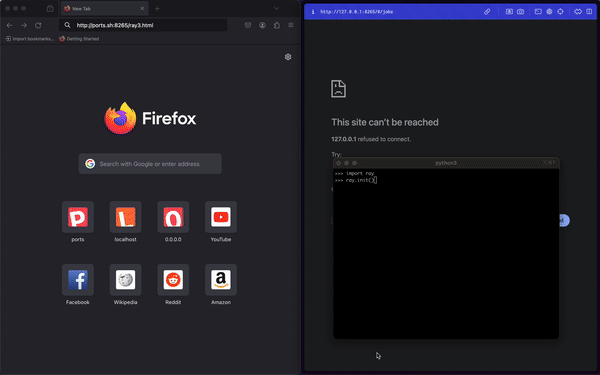The image size is (600, 375).
Task: Open the Wikipedia shortcut tile
Action: [x=126, y=280]
